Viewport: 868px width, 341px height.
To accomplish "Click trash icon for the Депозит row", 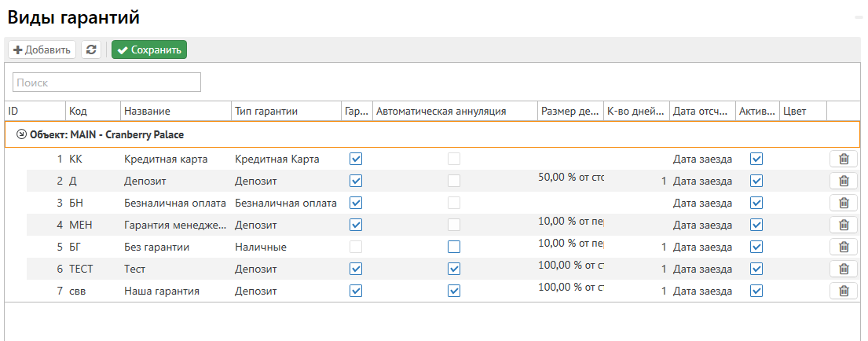I will [844, 181].
